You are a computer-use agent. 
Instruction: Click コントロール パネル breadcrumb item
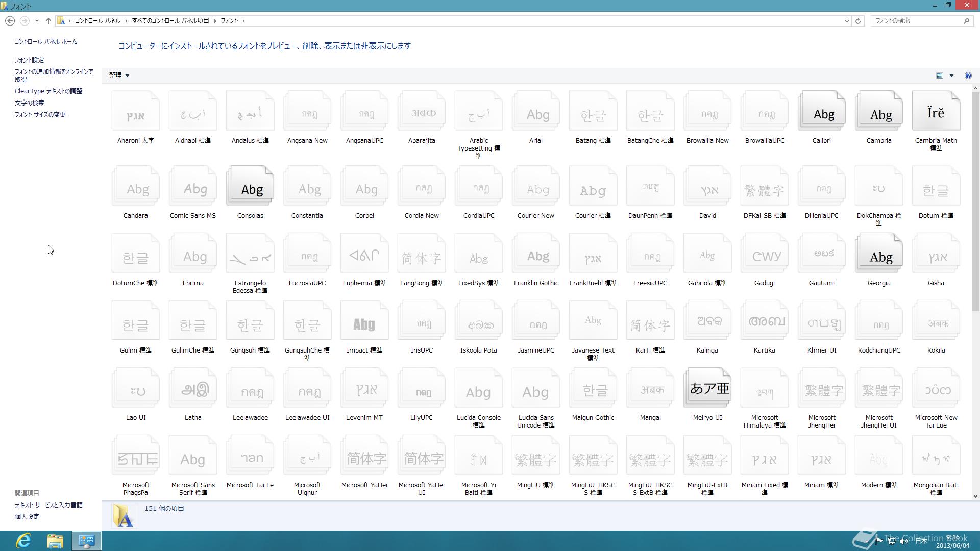click(97, 21)
